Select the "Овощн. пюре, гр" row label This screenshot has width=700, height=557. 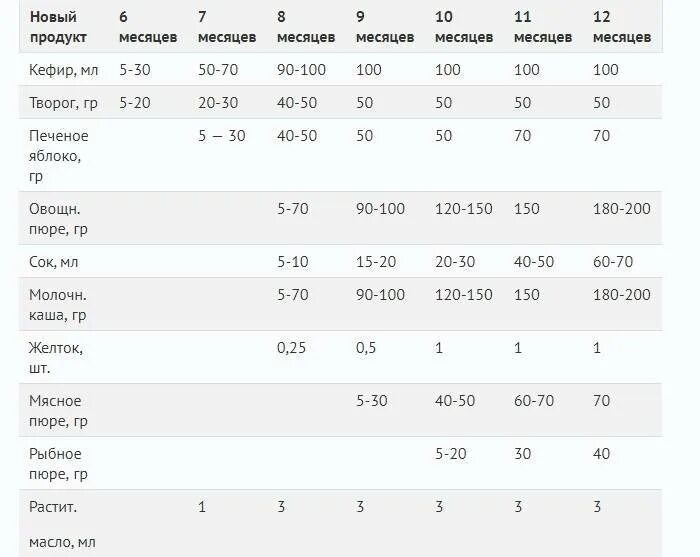coord(58,219)
